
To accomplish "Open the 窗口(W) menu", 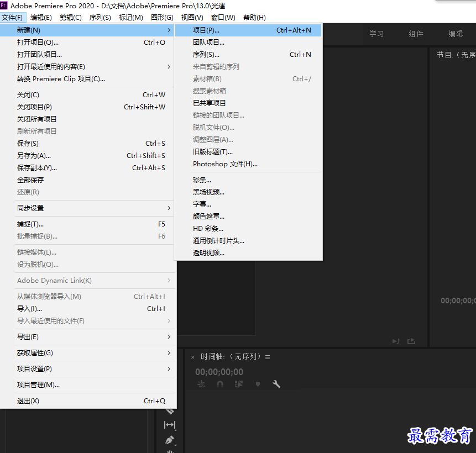I will [x=223, y=17].
